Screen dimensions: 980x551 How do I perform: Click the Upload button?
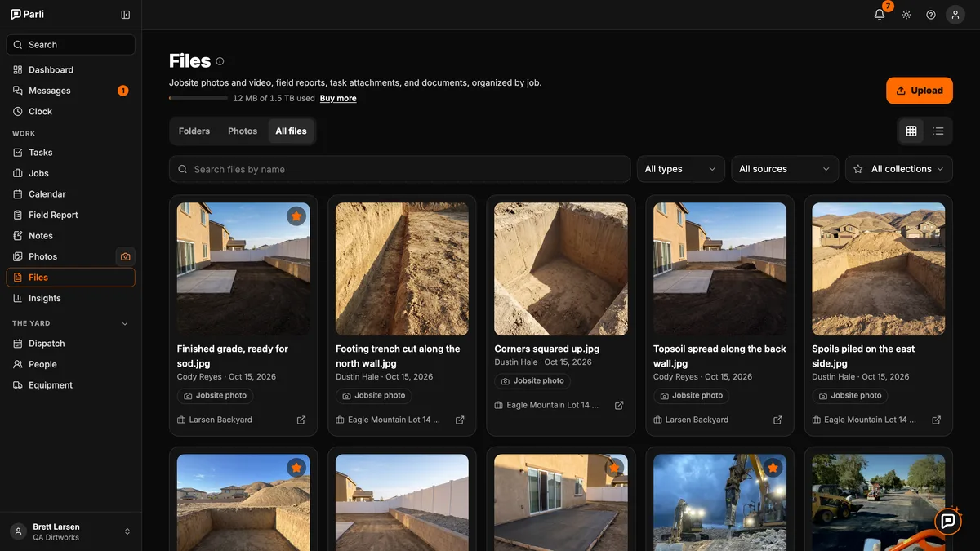coord(920,91)
